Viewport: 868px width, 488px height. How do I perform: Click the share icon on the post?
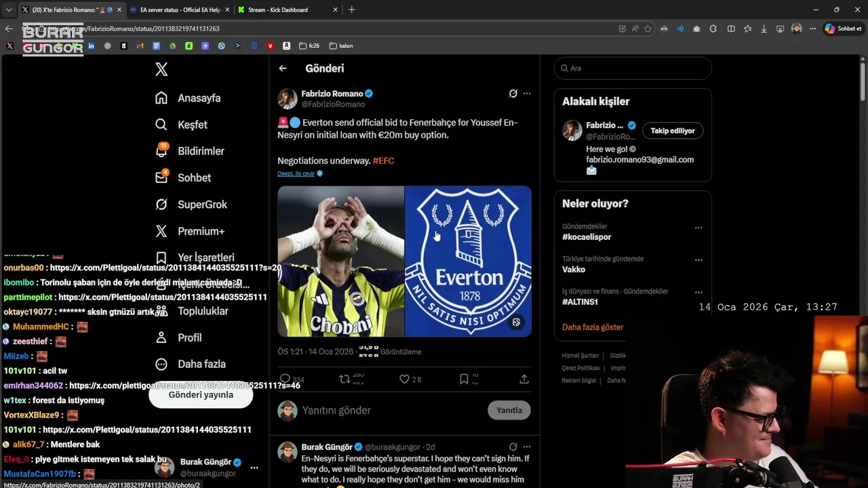click(524, 380)
